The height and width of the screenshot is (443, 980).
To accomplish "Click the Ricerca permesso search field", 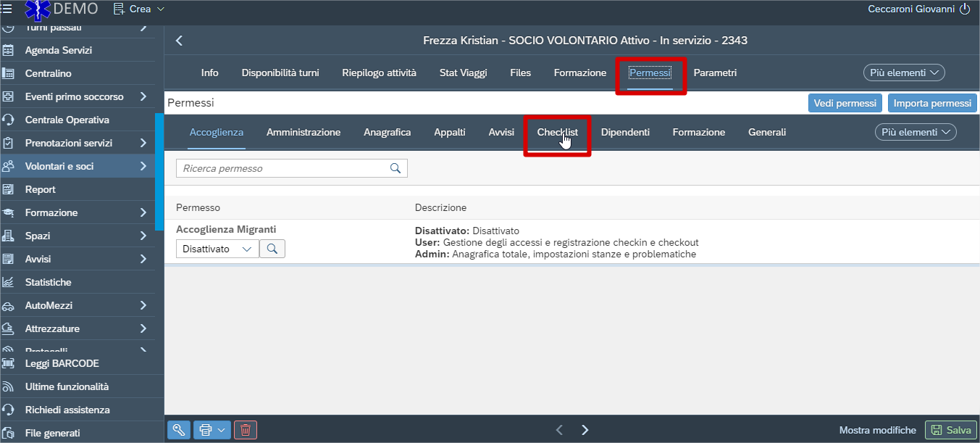I will [x=282, y=168].
